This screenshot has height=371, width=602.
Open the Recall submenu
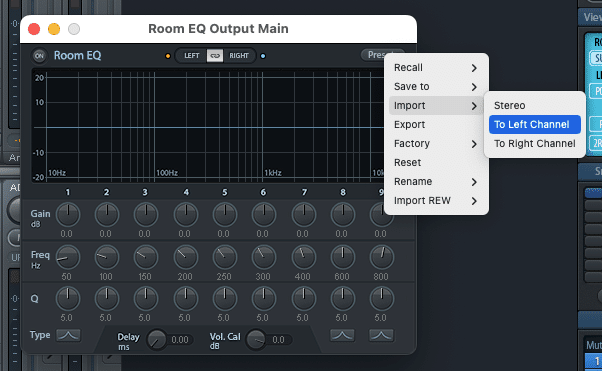tap(436, 68)
